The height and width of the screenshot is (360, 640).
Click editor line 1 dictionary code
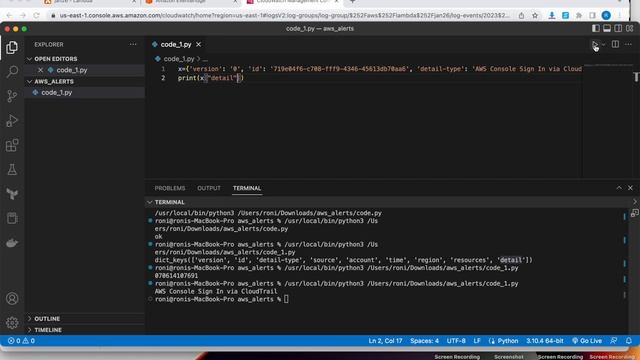[x=380, y=69]
